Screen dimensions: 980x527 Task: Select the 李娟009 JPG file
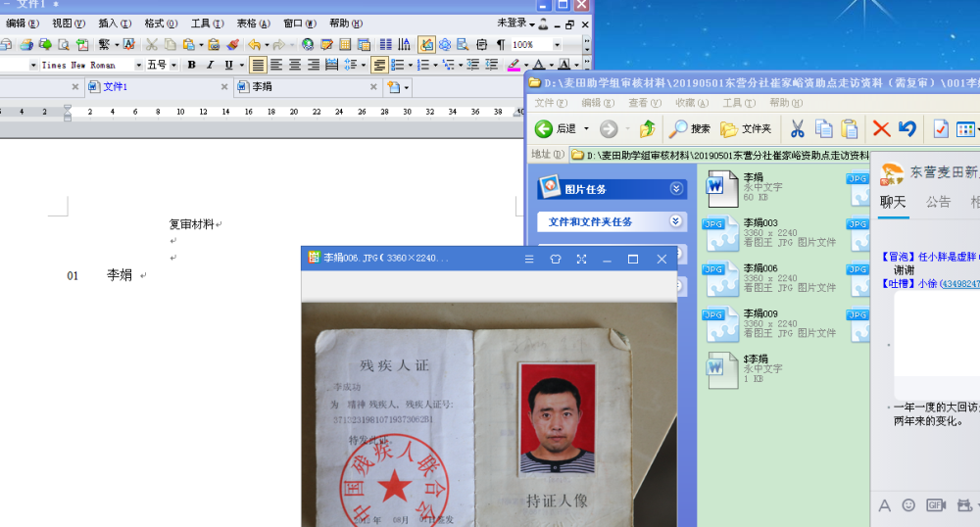click(768, 323)
